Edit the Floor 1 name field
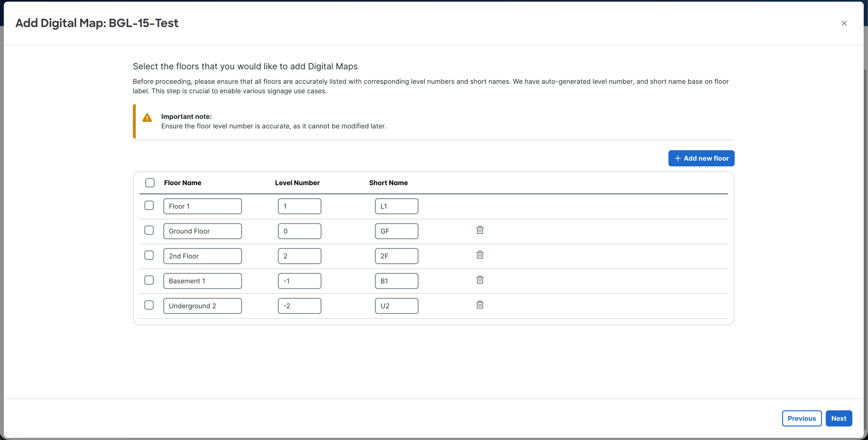The image size is (868, 440). (202, 206)
